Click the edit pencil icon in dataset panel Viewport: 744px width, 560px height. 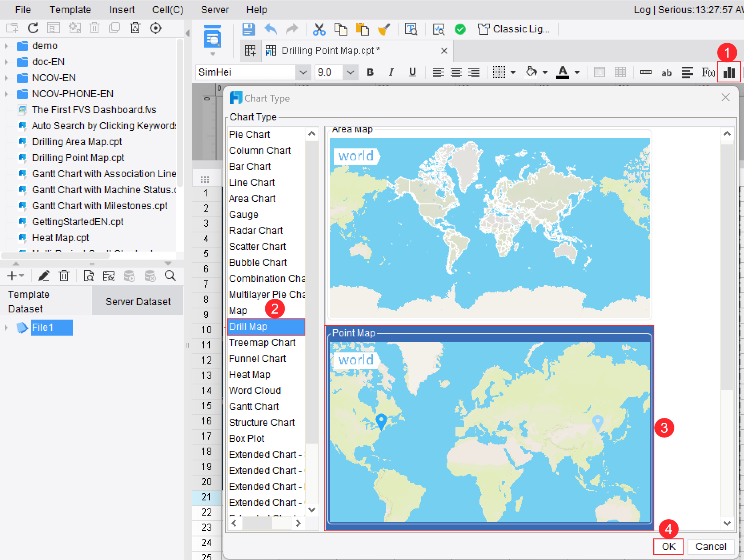pos(44,276)
